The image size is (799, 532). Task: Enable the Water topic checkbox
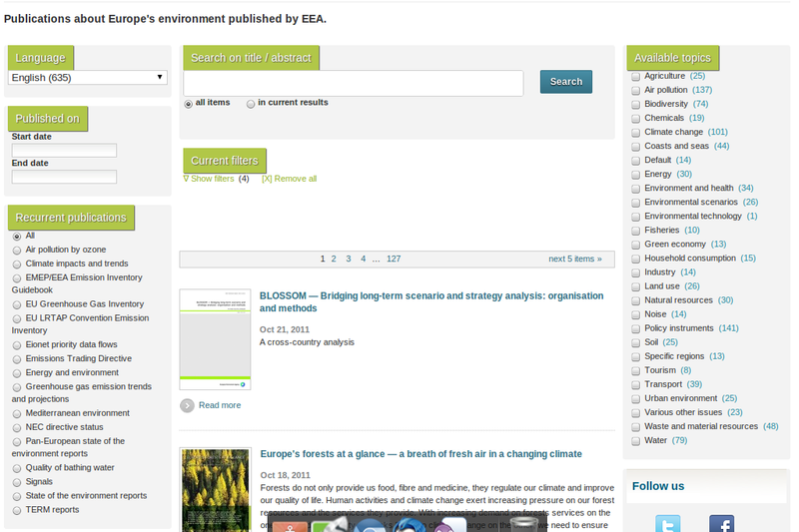coord(636,440)
